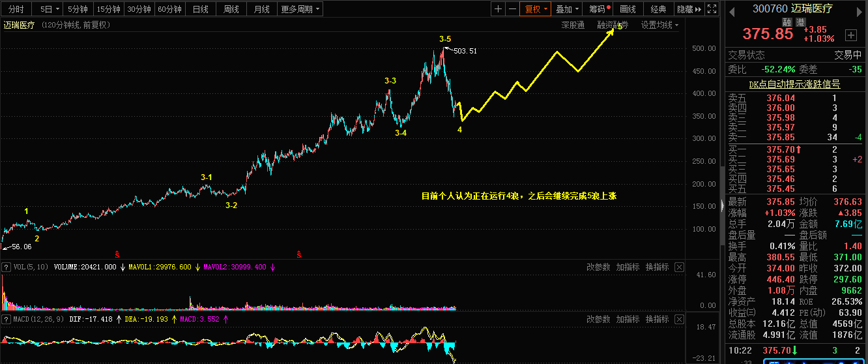Click the fullscreen expand icon
Viewport: 868px width, 364px height.
[x=712, y=9]
